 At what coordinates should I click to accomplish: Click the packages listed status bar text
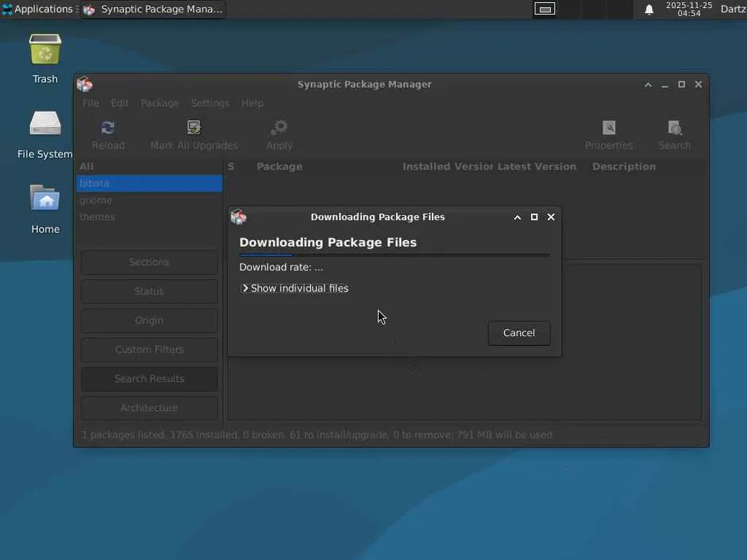point(317,435)
